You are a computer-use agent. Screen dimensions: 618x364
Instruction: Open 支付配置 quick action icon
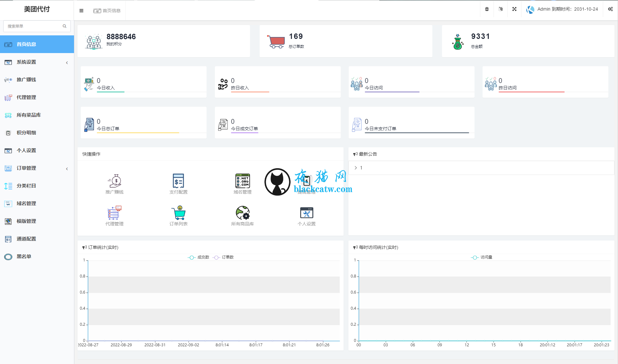(178, 181)
